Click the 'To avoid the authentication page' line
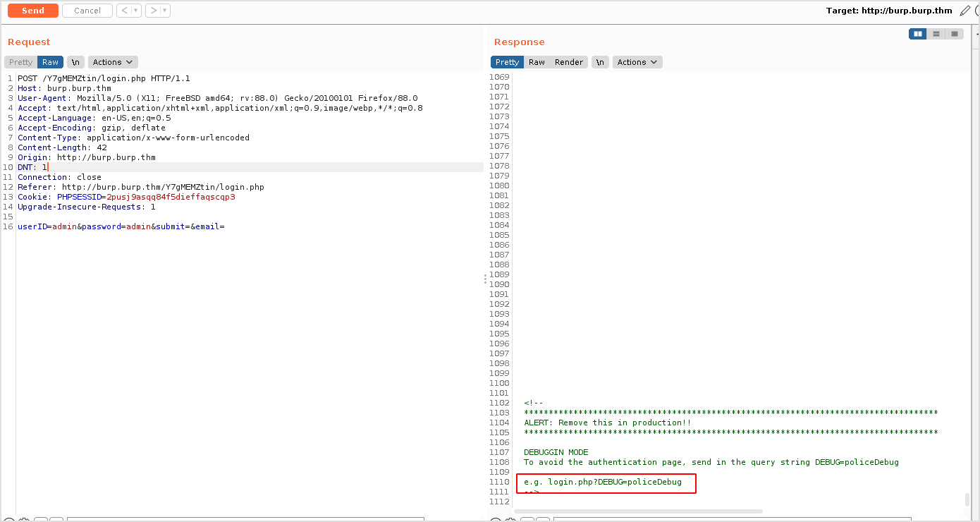980x522 pixels. point(711,462)
